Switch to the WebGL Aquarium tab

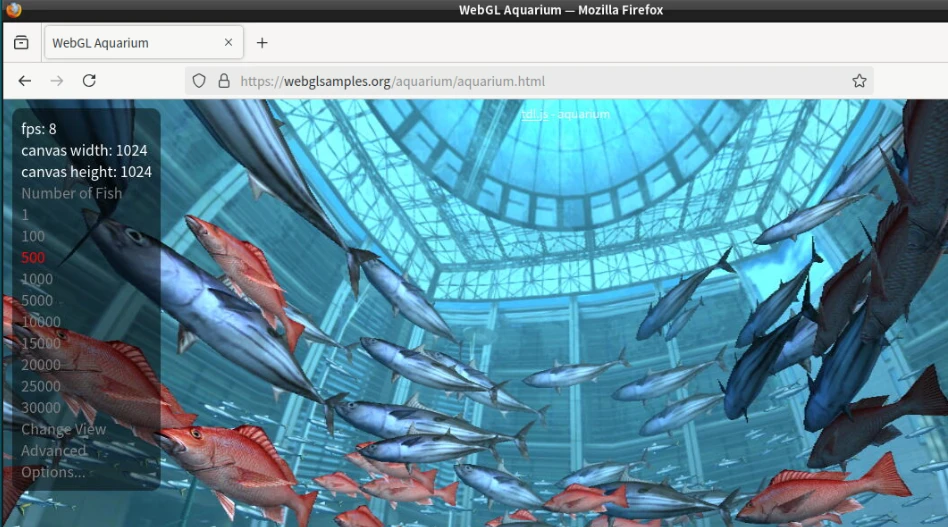coord(130,43)
